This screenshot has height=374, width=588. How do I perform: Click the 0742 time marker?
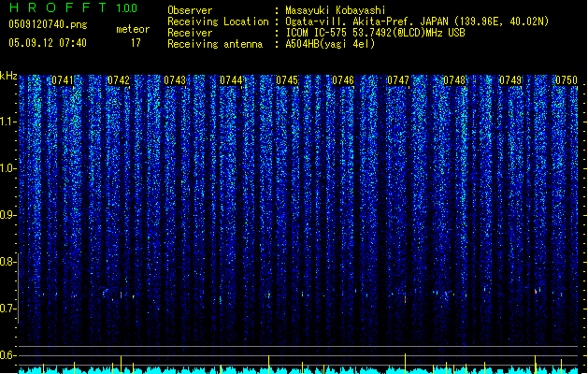[x=119, y=80]
